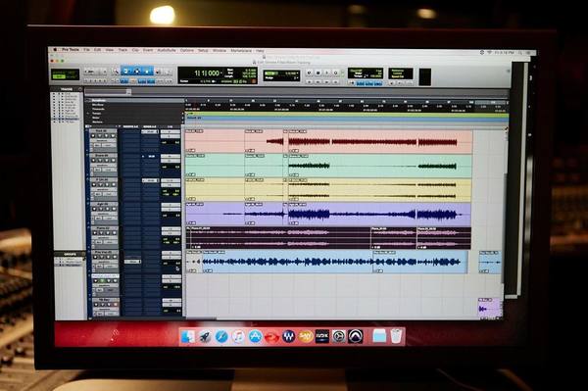
Task: Expand the Tempo ruler
Action: [x=88, y=114]
